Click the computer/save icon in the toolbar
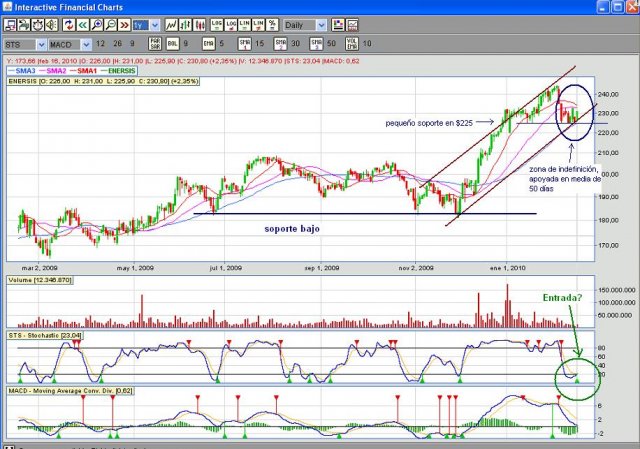 [x=10, y=25]
